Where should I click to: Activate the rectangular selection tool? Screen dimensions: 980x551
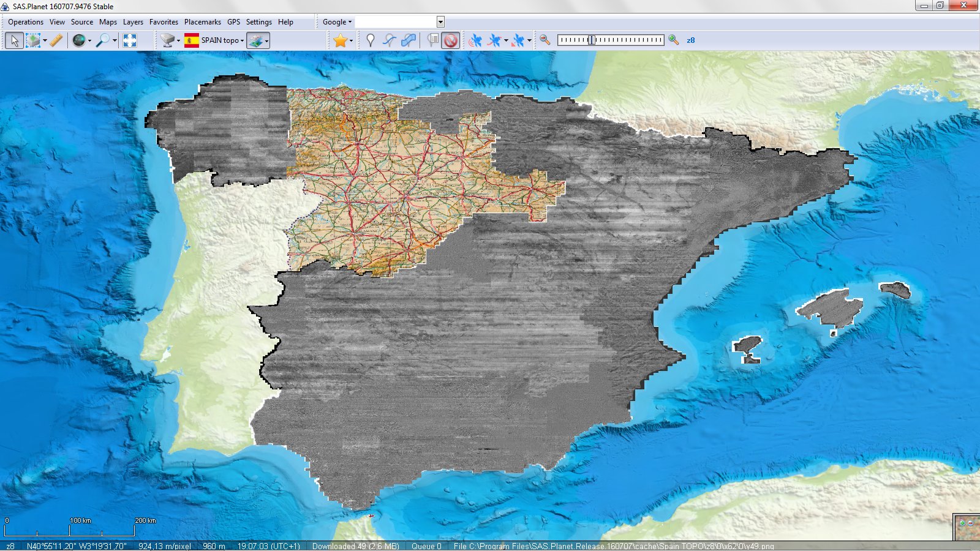pos(33,40)
